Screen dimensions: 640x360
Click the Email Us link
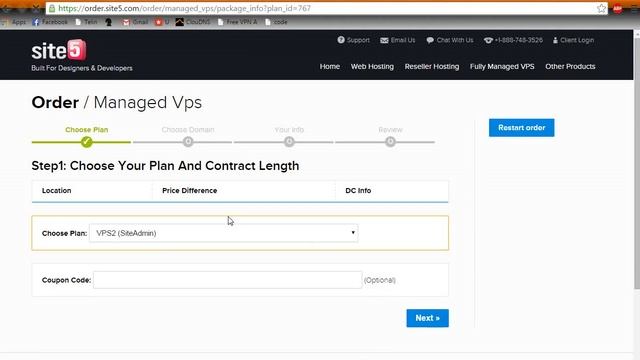pos(398,40)
